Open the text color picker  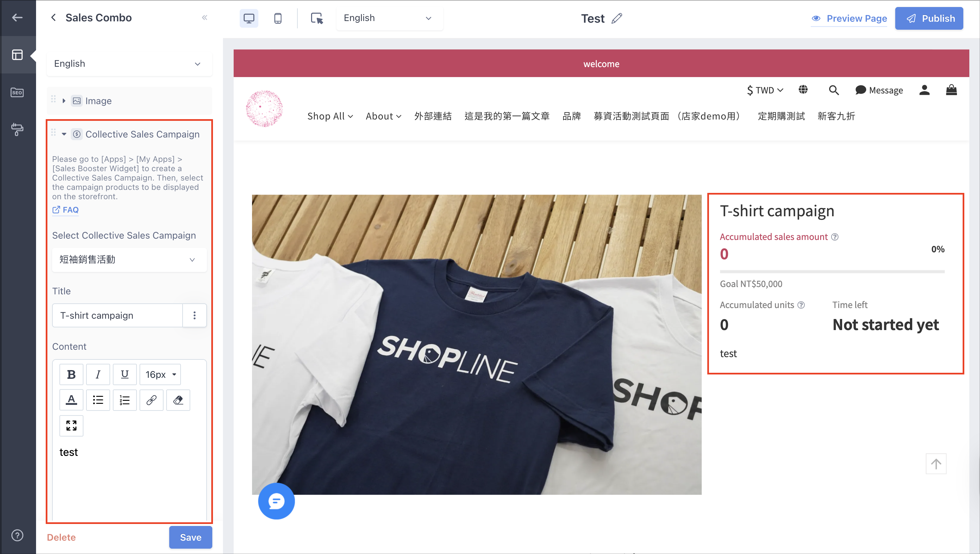[x=71, y=400]
